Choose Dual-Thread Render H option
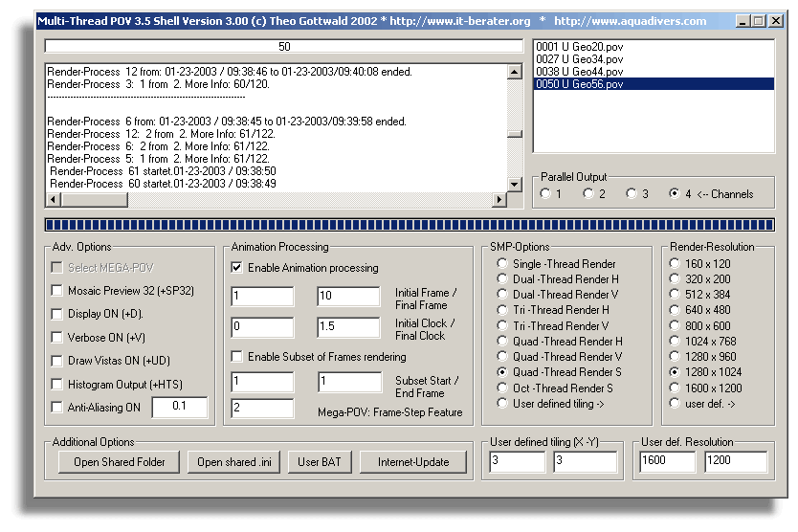Viewport: 798px width, 532px height. click(x=503, y=279)
